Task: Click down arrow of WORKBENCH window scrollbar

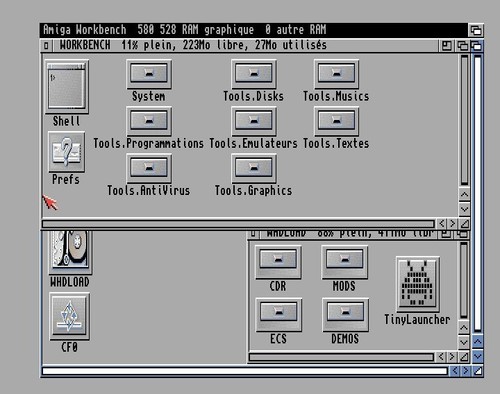Action: click(464, 209)
